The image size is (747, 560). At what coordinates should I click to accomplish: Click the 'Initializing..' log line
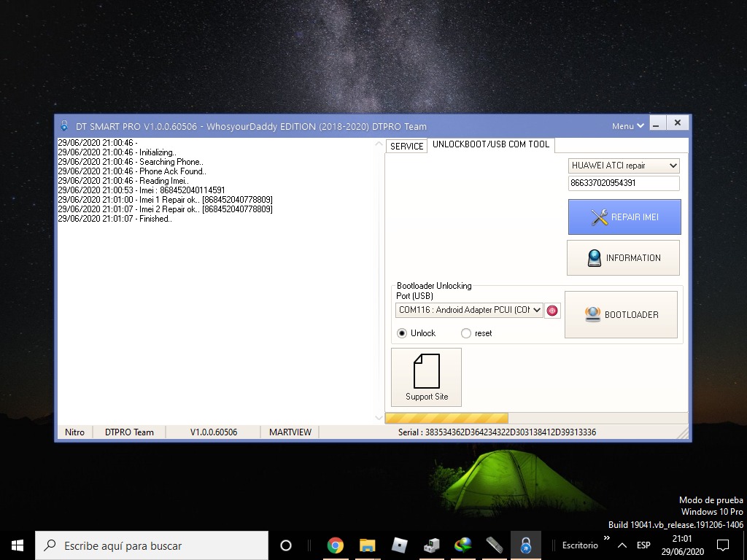coord(117,152)
